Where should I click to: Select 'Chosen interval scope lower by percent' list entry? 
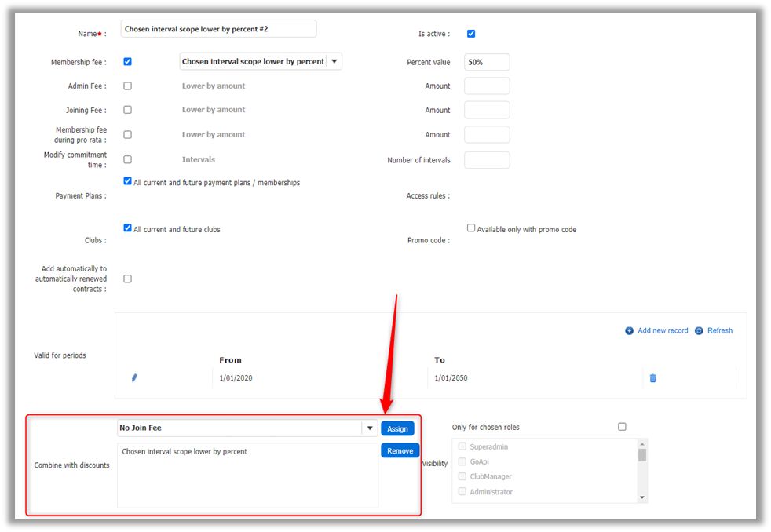click(185, 452)
